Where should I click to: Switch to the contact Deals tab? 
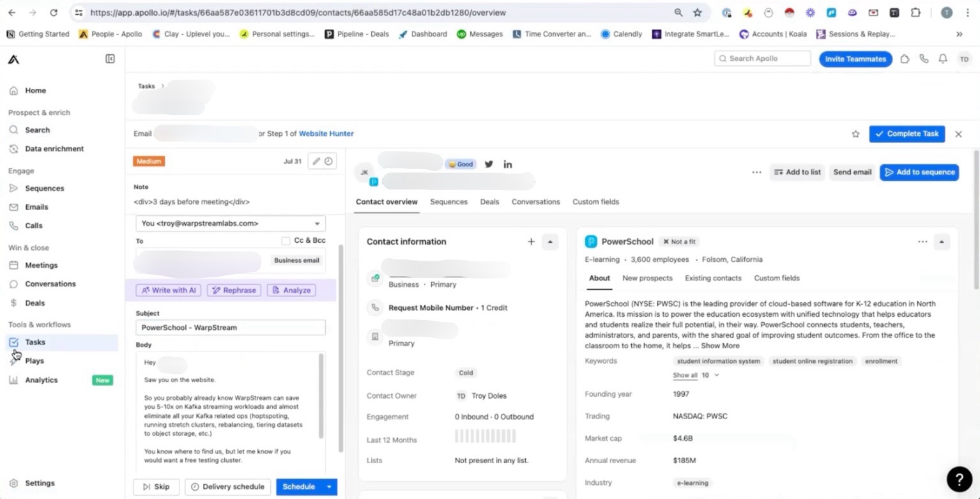(x=489, y=202)
